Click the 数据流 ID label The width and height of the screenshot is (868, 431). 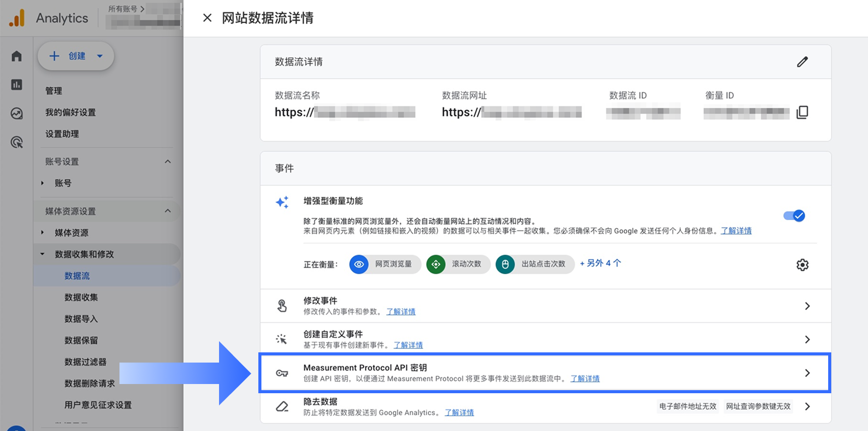[x=628, y=95]
